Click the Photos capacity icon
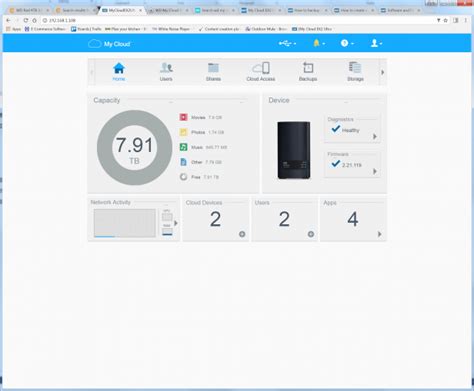This screenshot has height=391, width=474. 183,132
